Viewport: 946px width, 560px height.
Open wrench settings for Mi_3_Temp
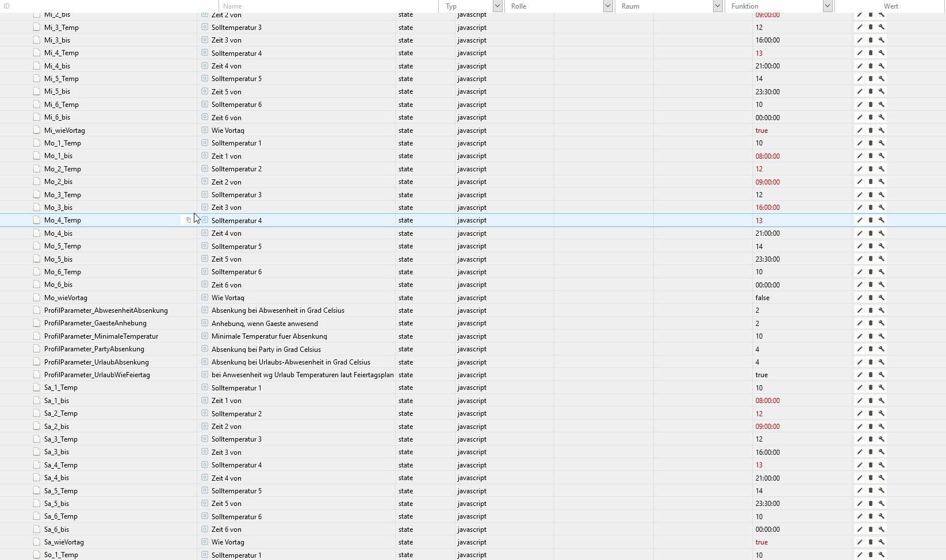pos(882,27)
